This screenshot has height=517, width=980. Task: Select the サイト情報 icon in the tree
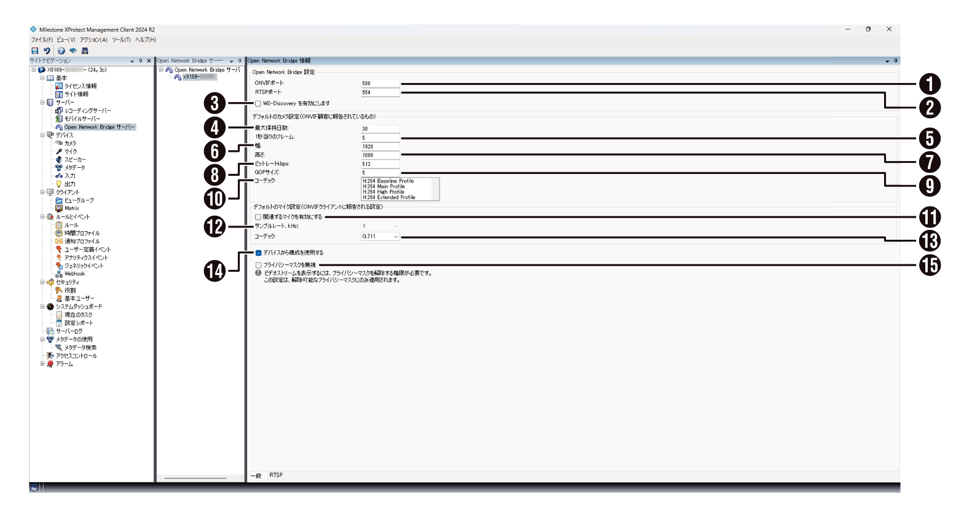click(x=59, y=94)
